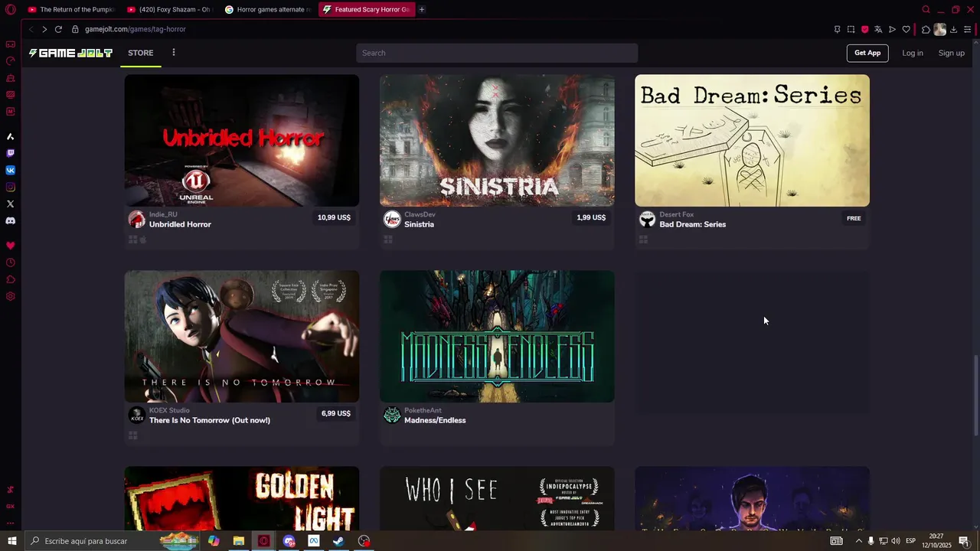This screenshot has width=980, height=551.
Task: Open the Golden Light game thumbnail
Action: [242, 498]
